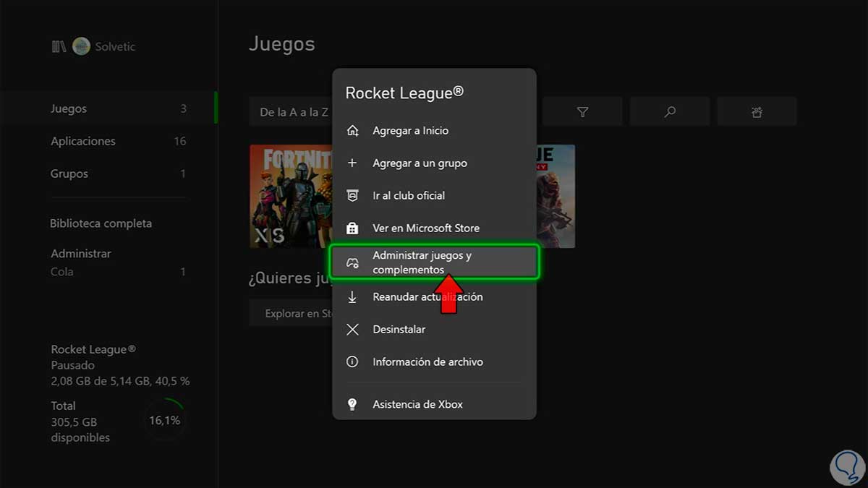The image size is (868, 488).
Task: Open Ver en Microsoft Store
Action: 434,228
